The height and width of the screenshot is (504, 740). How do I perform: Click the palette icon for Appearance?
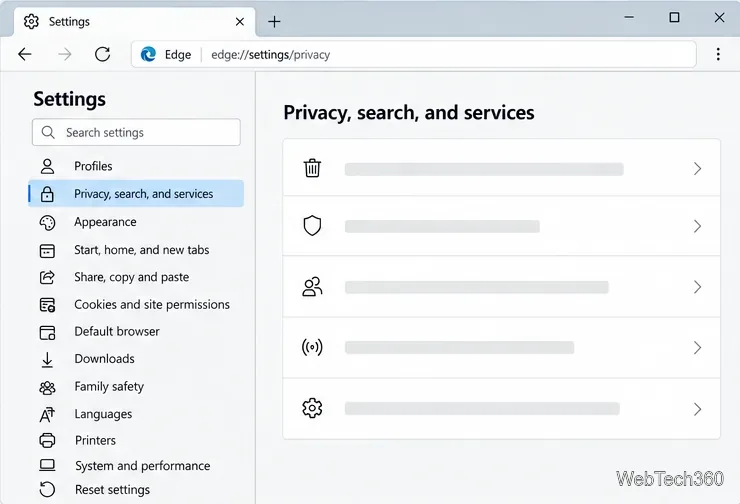47,223
